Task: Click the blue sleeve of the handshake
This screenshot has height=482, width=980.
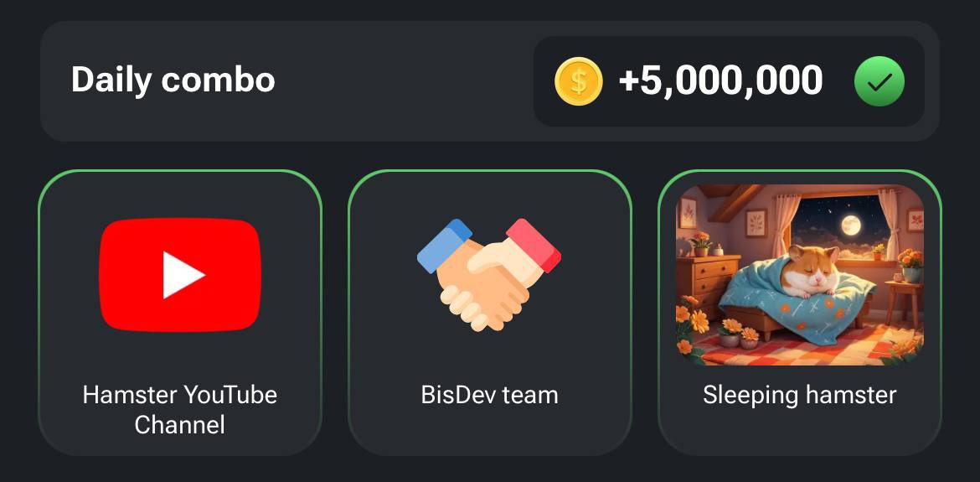Action: (444, 245)
